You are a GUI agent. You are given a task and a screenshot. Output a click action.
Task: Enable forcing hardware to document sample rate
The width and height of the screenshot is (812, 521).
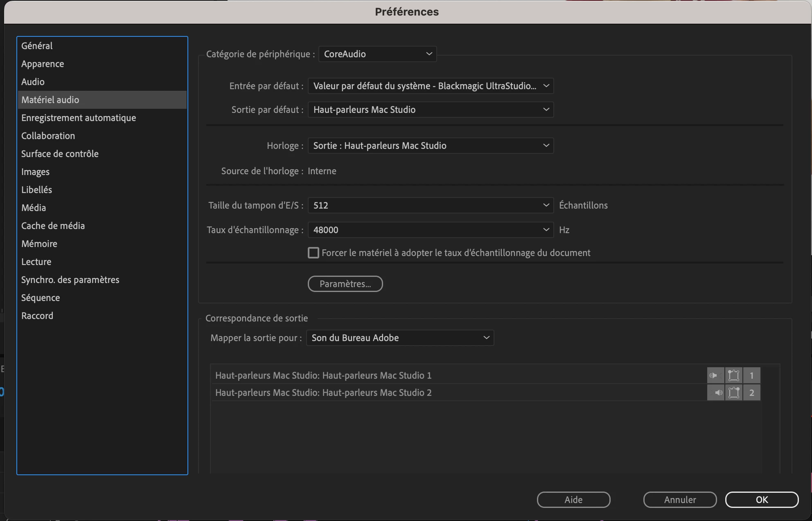[x=314, y=253]
